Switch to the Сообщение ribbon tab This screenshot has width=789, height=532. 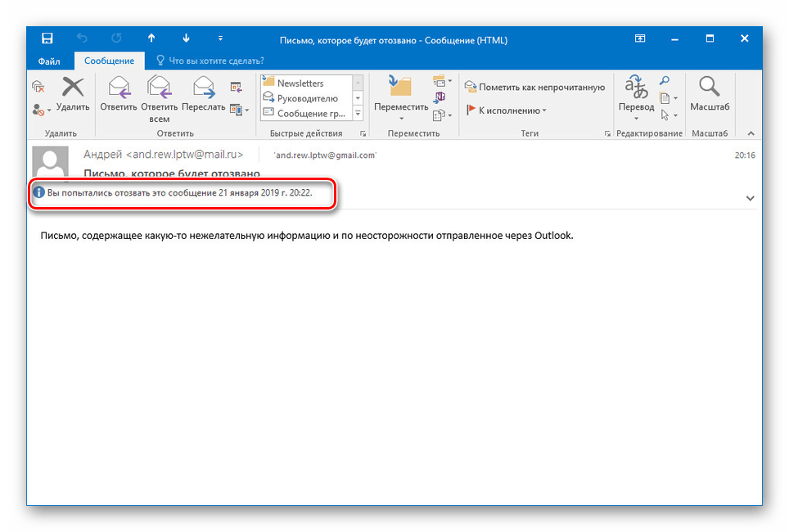click(x=109, y=61)
